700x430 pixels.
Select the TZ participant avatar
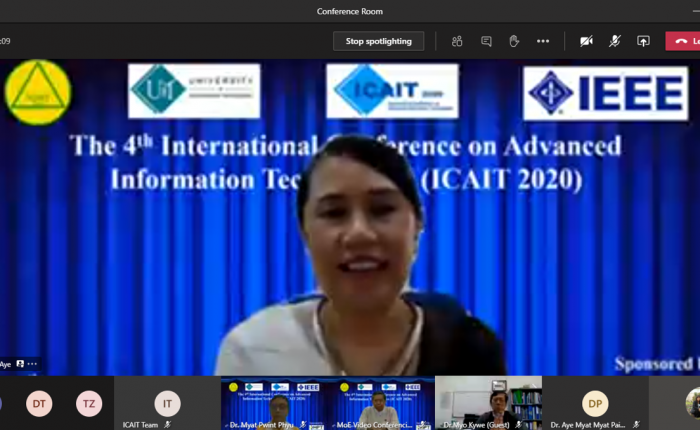pos(89,403)
